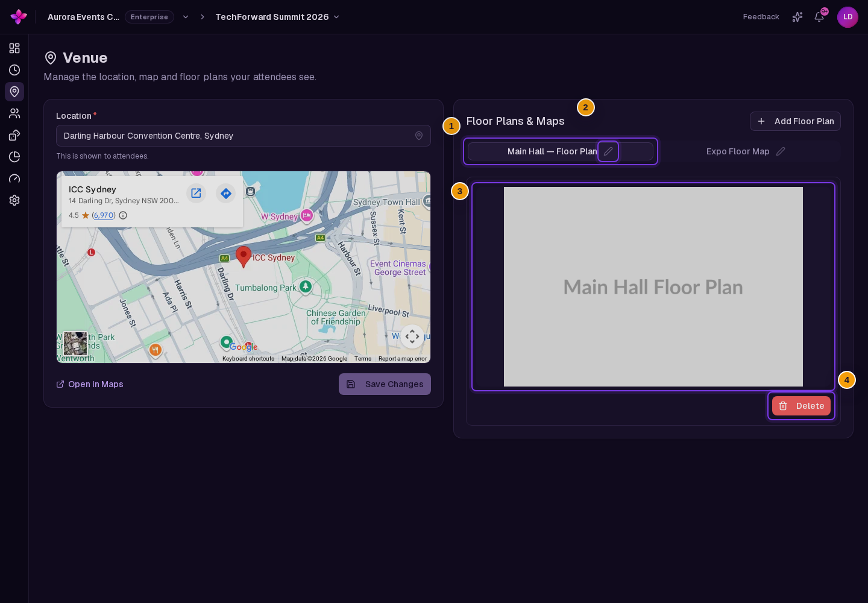Open ICC Sydney in larger map icon
Image resolution: width=868 pixels, height=603 pixels.
click(x=196, y=193)
